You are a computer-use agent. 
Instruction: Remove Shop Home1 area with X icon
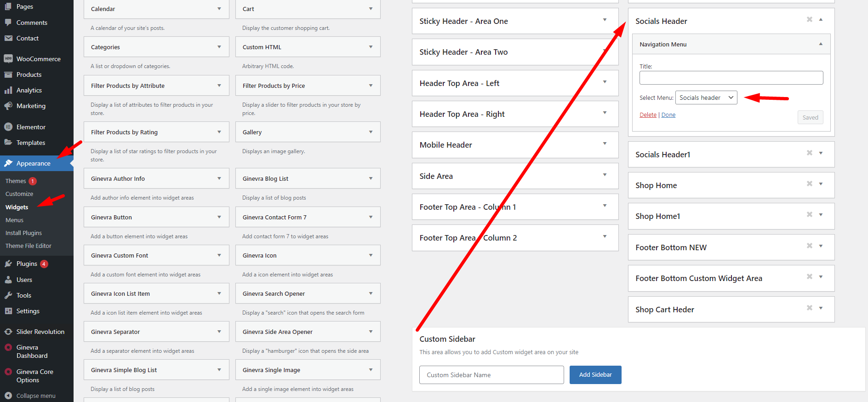click(x=810, y=214)
